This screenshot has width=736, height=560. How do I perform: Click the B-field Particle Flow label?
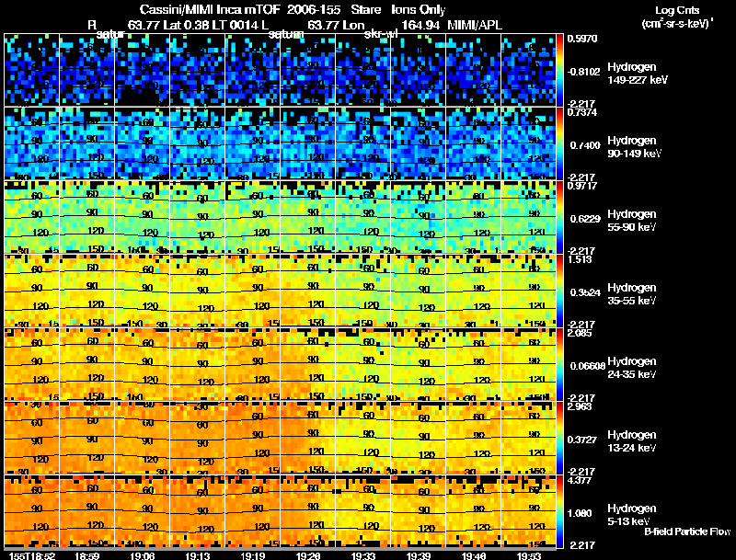(687, 531)
